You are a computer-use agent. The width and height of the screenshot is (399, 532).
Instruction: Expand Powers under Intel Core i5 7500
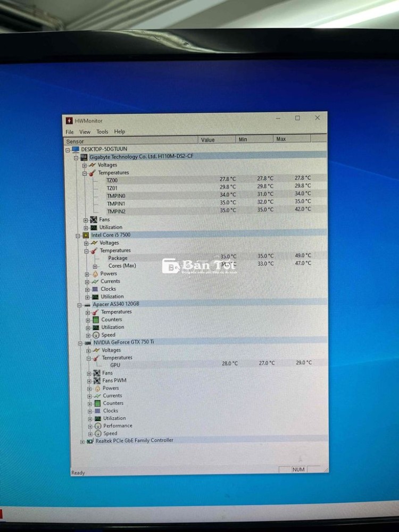click(87, 275)
